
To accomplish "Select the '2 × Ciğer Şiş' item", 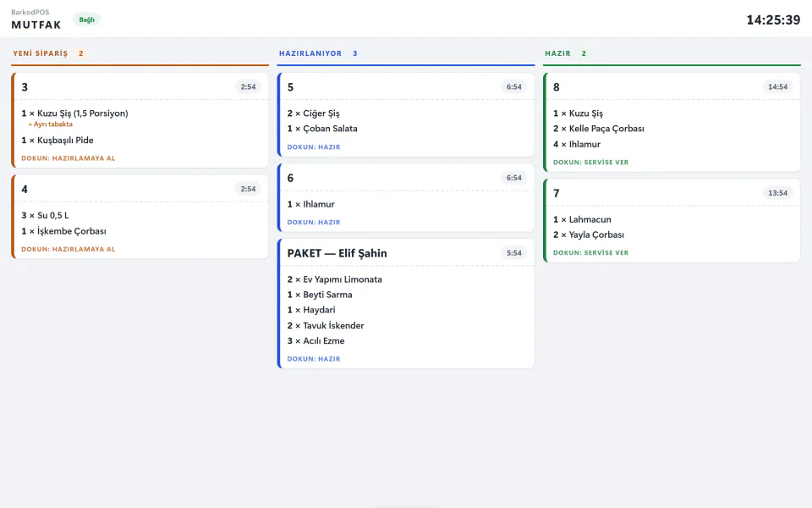I will tap(313, 113).
